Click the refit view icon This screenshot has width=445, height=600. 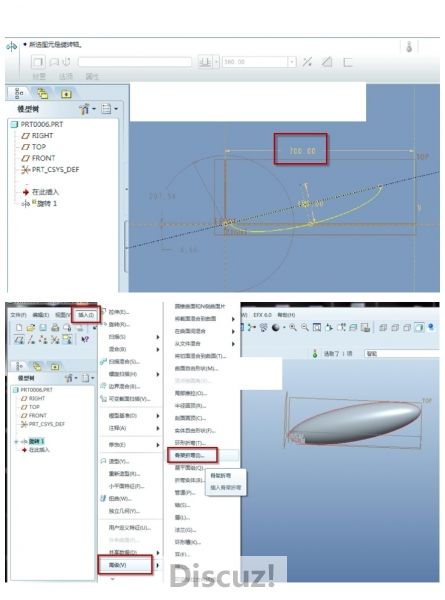(317, 327)
